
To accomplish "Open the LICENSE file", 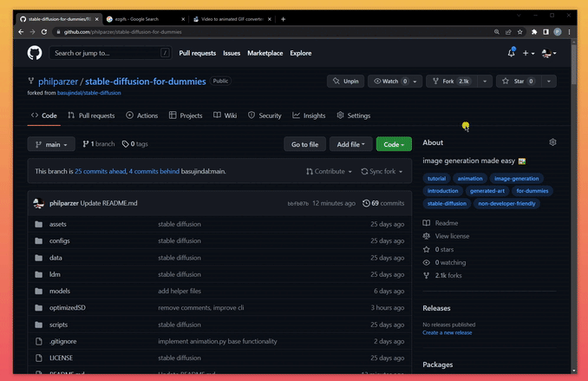I will point(61,358).
